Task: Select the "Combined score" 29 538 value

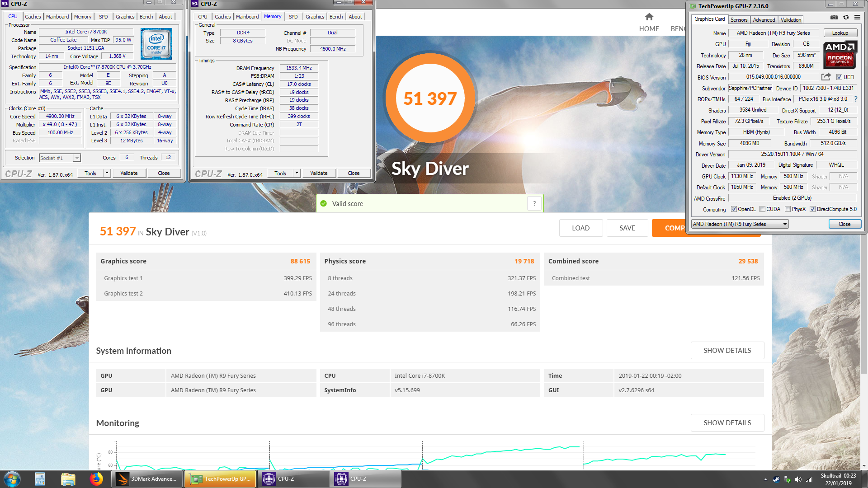Action: [748, 261]
